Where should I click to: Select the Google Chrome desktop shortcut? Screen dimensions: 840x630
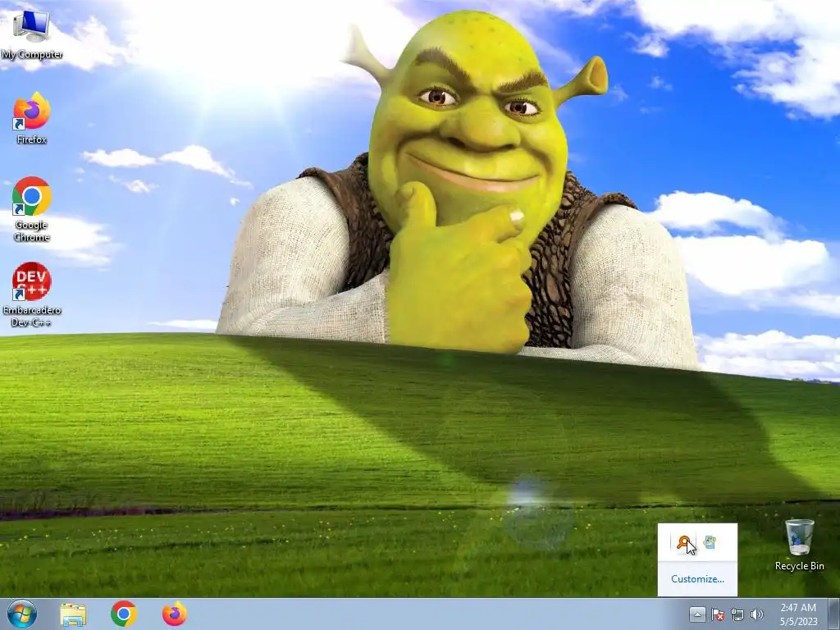32,209
